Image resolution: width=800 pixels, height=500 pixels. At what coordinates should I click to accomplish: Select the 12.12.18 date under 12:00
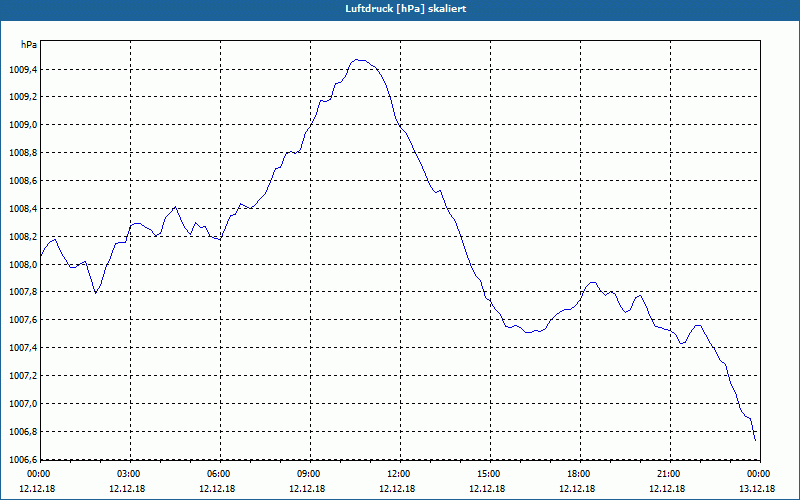396,489
